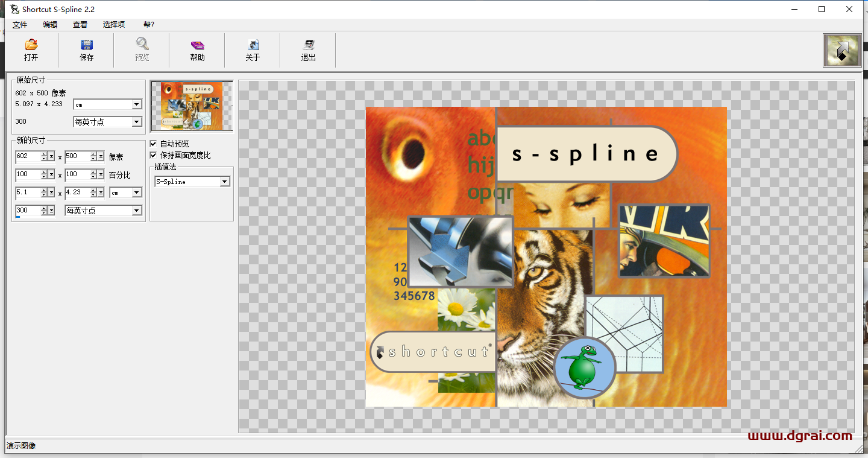Click the application icon in the title bar
Screen dimensions: 868x458
pos(14,9)
